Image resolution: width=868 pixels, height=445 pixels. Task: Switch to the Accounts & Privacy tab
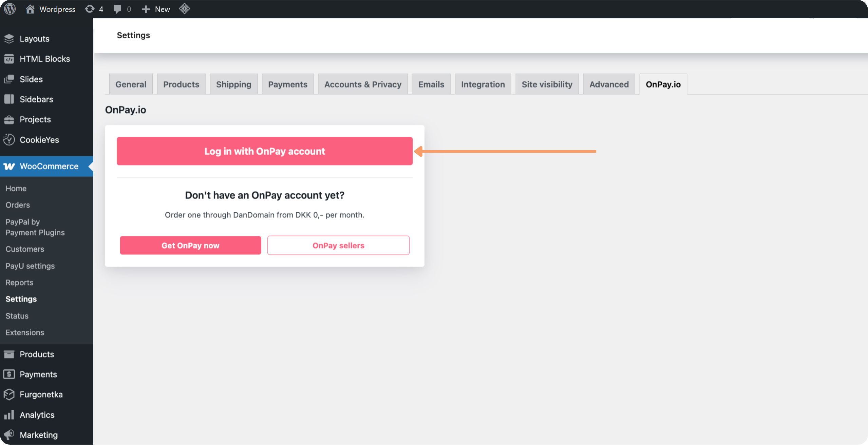(x=362, y=84)
